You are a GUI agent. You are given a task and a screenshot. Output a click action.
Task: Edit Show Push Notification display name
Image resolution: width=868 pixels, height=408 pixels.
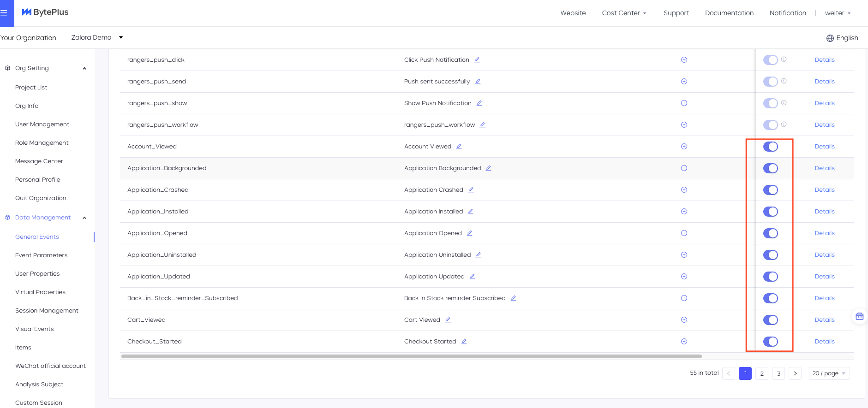(479, 103)
